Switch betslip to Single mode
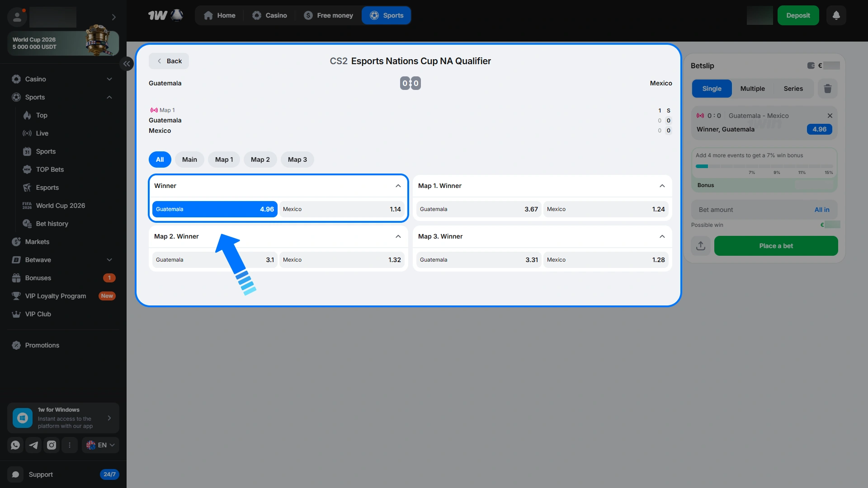The width and height of the screenshot is (868, 488). 712,89
